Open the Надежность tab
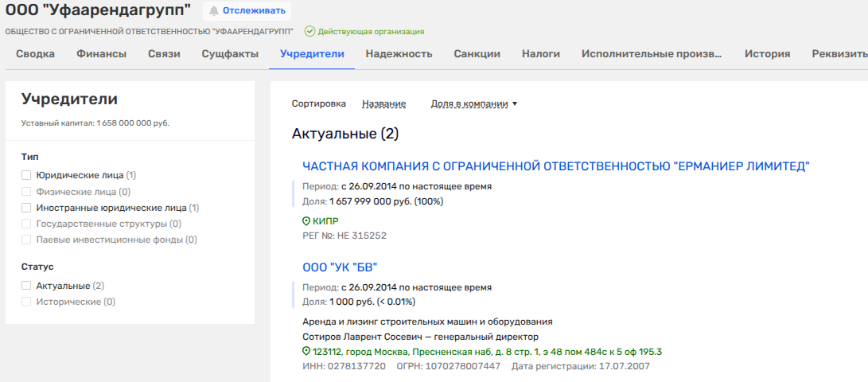The width and height of the screenshot is (868, 382). (x=399, y=54)
